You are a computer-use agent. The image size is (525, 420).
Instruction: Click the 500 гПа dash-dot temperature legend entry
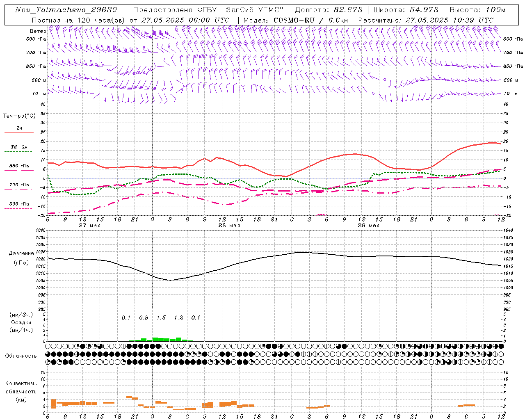pyautogui.click(x=19, y=205)
